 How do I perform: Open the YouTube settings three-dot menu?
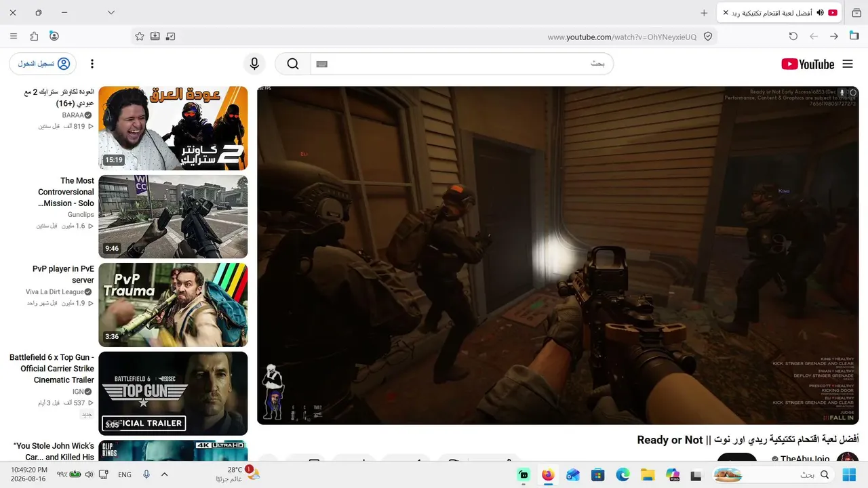[x=92, y=64]
